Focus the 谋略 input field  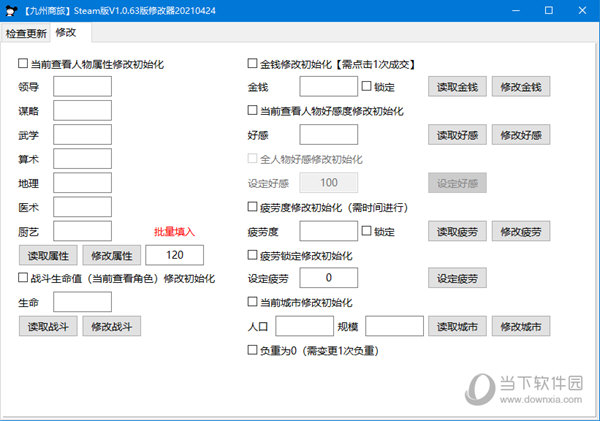click(82, 111)
